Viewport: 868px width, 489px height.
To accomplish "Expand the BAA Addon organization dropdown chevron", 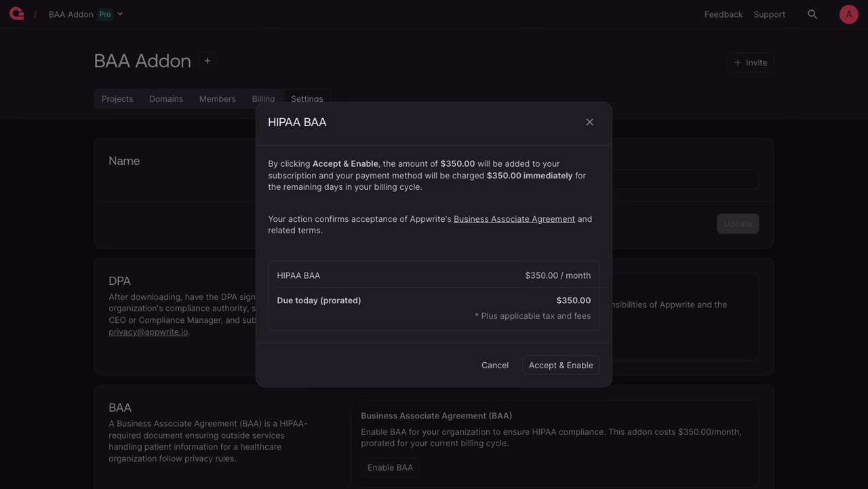I will 120,14.
